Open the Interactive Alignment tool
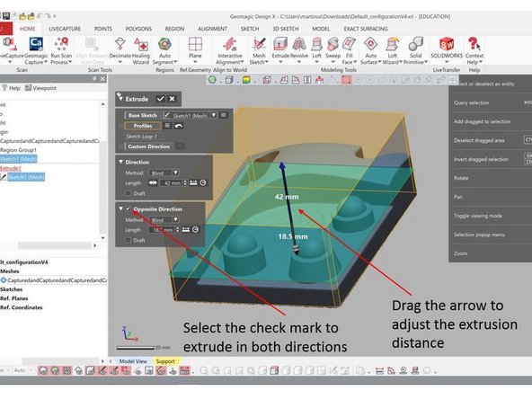The height and width of the screenshot is (399, 532). (x=230, y=50)
